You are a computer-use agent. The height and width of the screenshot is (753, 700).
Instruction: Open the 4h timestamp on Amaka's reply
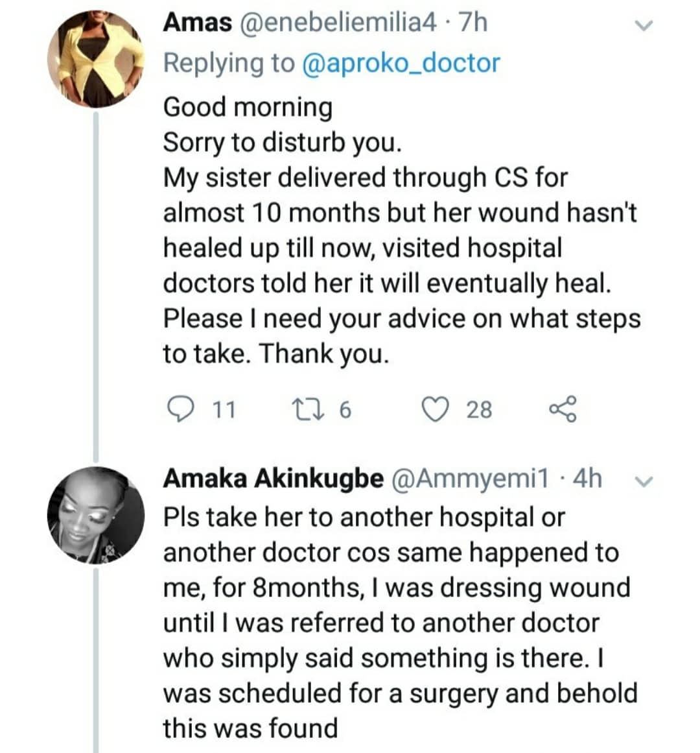(x=588, y=479)
